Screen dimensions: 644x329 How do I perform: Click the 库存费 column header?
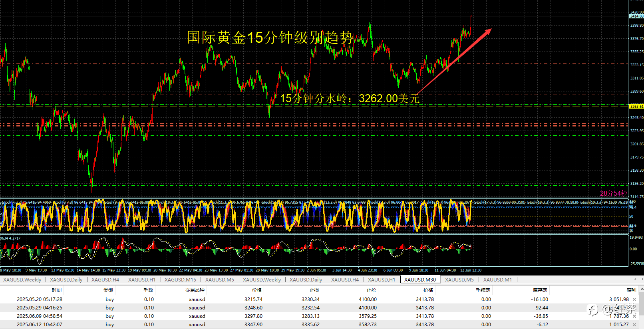pyautogui.click(x=540, y=290)
